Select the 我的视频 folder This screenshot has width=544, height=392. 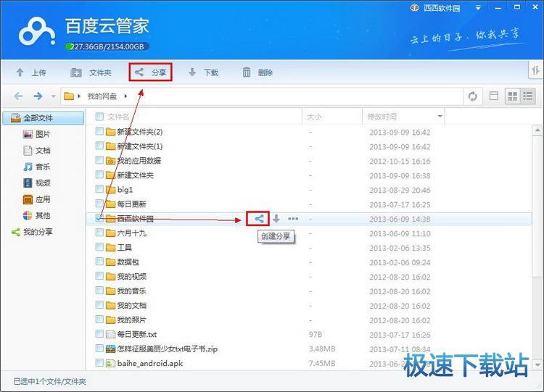132,277
